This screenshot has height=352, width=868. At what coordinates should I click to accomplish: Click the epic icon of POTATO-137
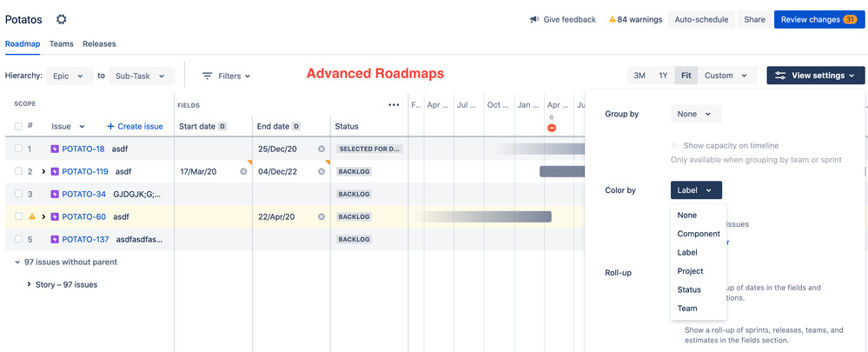pos(55,240)
